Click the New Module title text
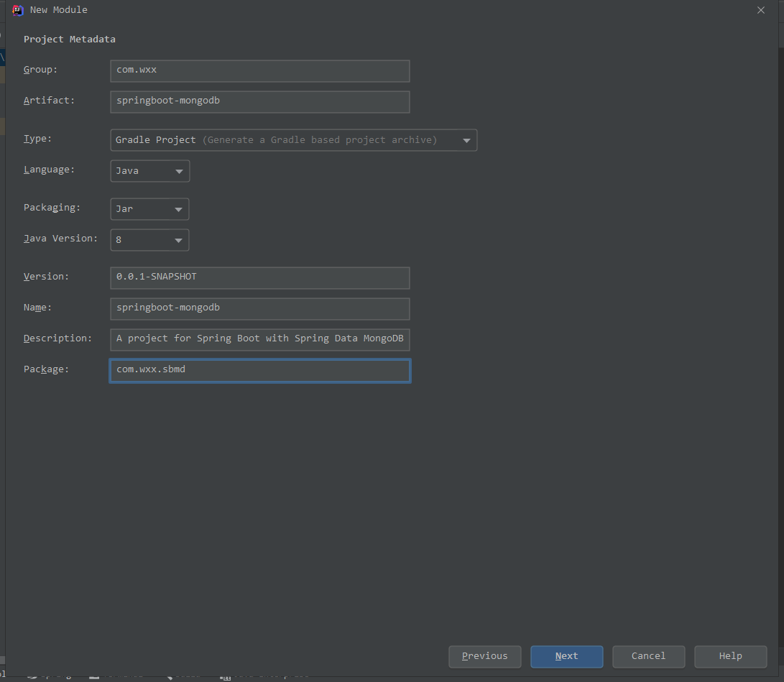The image size is (784, 682). pos(58,10)
